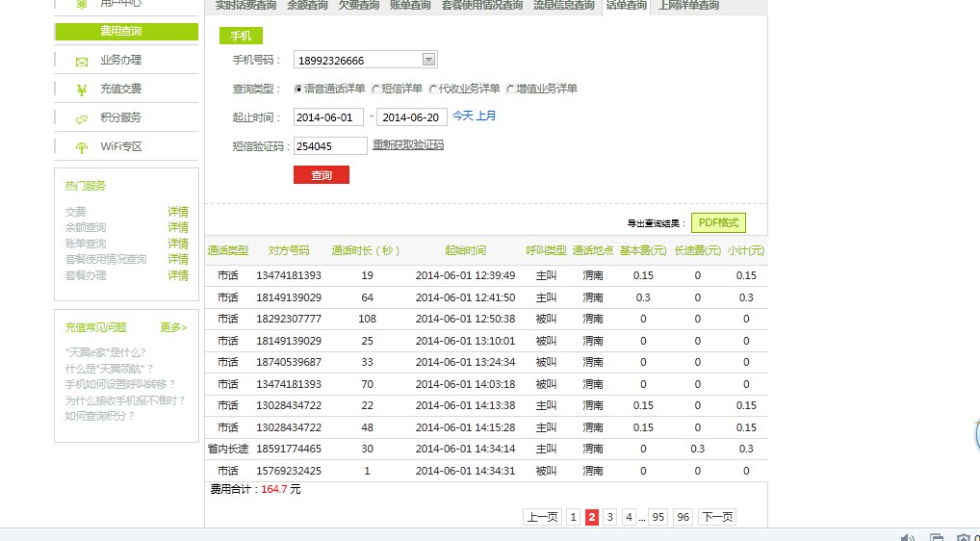This screenshot has width=980, height=541.
Task: Click the yen icon beside 充值交费
Action: click(82, 90)
